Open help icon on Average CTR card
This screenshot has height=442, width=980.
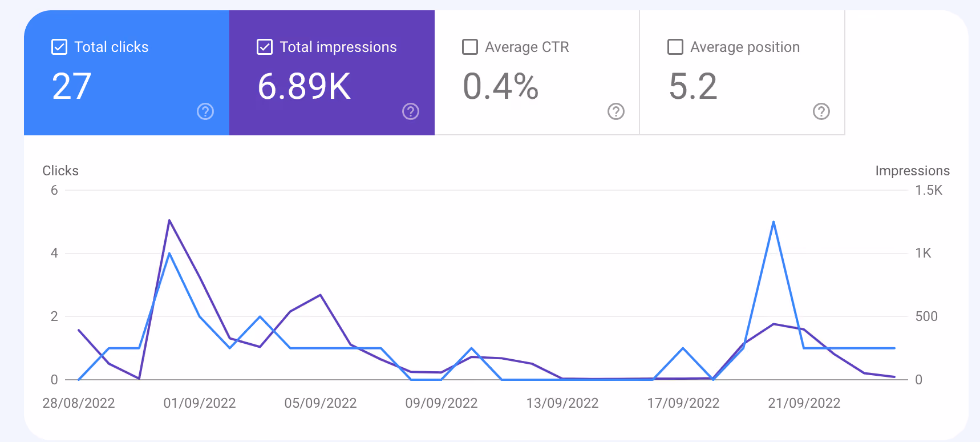616,111
